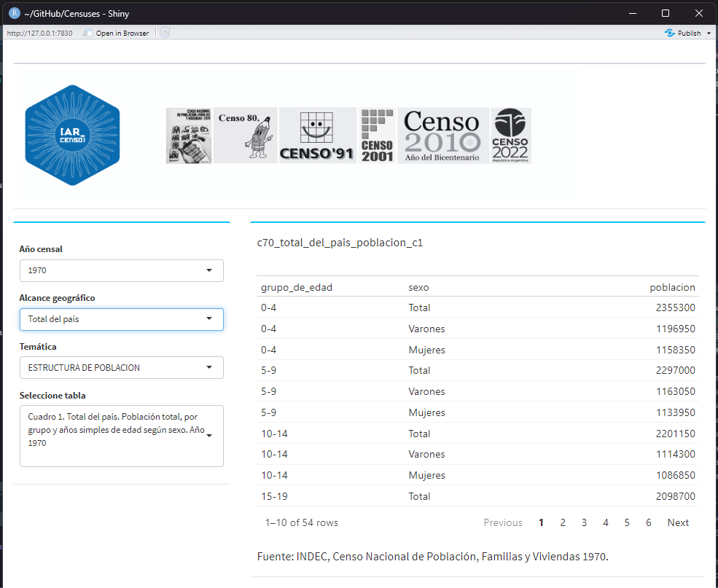Expand the Seleccione tabla dropdown
The width and height of the screenshot is (718, 588).
coord(121,436)
